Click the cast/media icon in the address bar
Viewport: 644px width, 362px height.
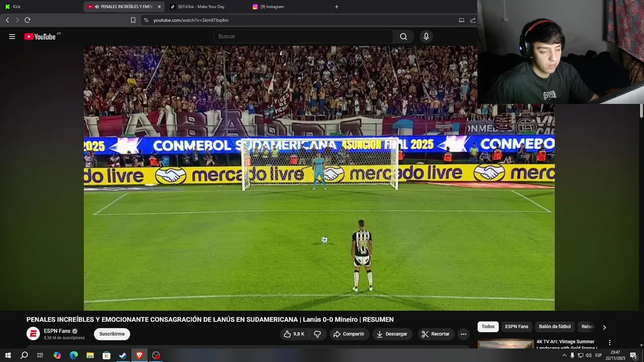point(461,20)
